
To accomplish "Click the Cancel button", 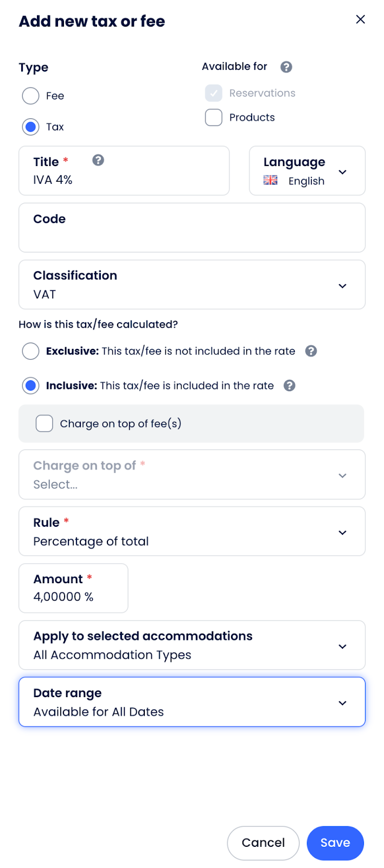I will tap(263, 843).
